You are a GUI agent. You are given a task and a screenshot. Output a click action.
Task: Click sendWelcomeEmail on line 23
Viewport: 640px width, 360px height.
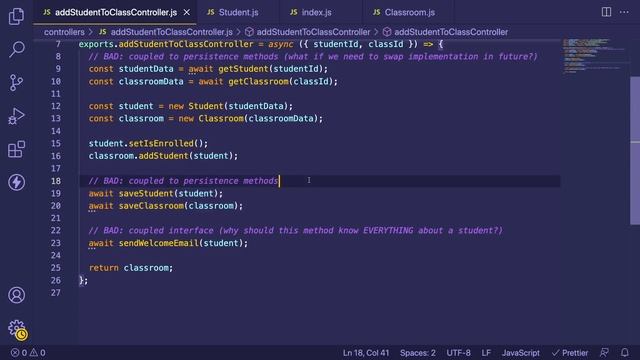click(x=159, y=243)
